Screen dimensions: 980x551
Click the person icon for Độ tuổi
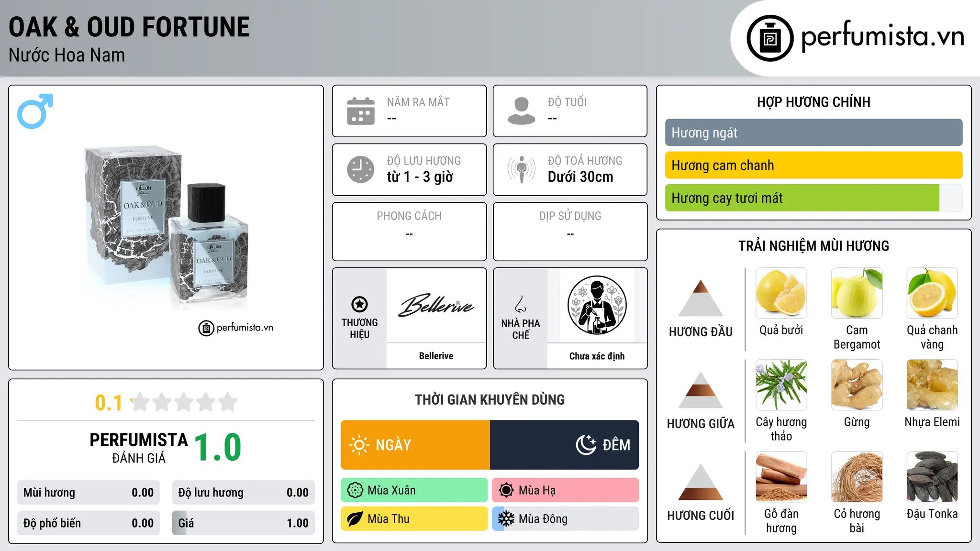tap(522, 111)
